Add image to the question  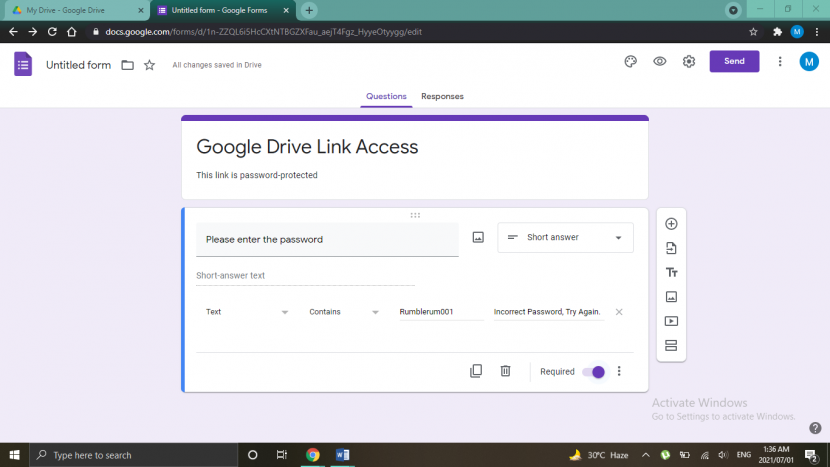click(x=478, y=238)
